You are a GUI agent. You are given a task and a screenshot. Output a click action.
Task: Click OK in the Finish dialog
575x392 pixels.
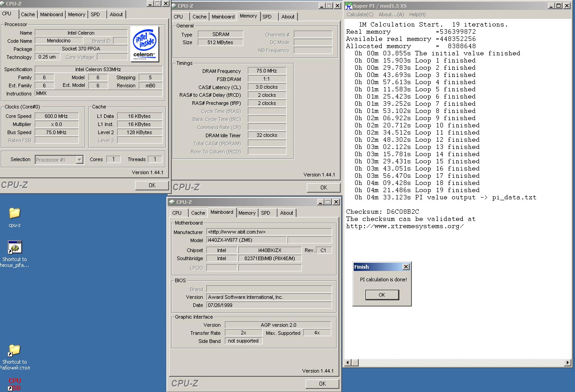pyautogui.click(x=382, y=295)
